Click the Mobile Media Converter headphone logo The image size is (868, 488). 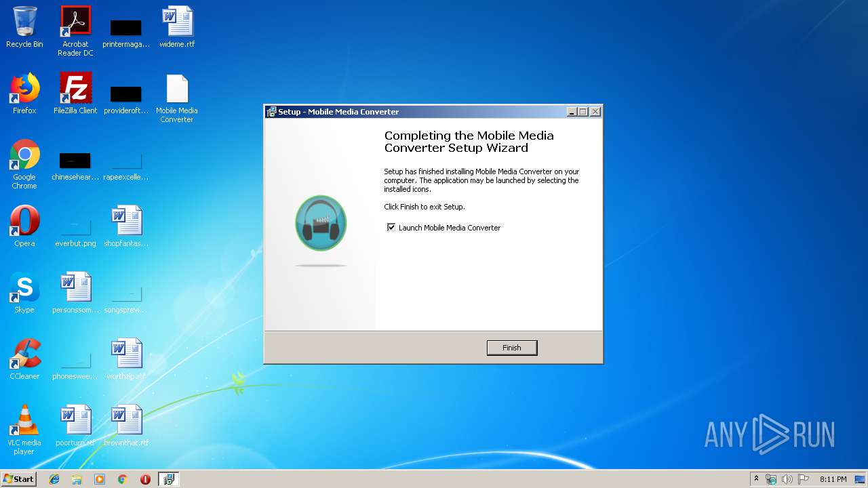coord(321,223)
